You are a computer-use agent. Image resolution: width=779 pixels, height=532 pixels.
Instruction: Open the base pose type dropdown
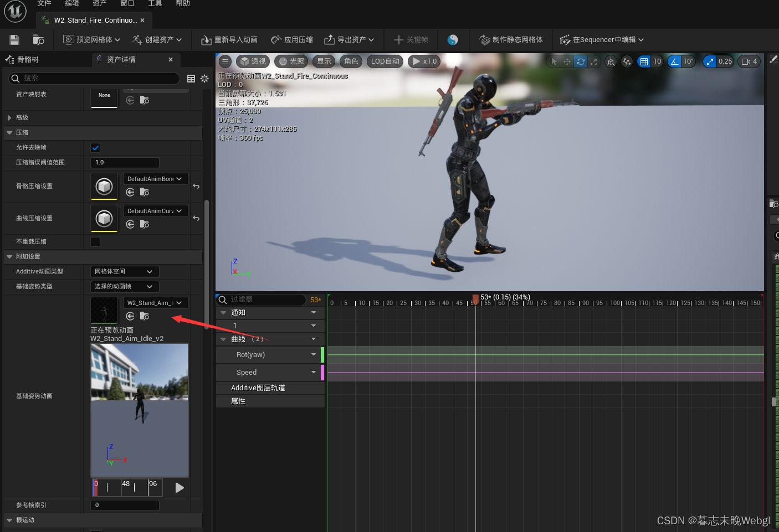125,287
